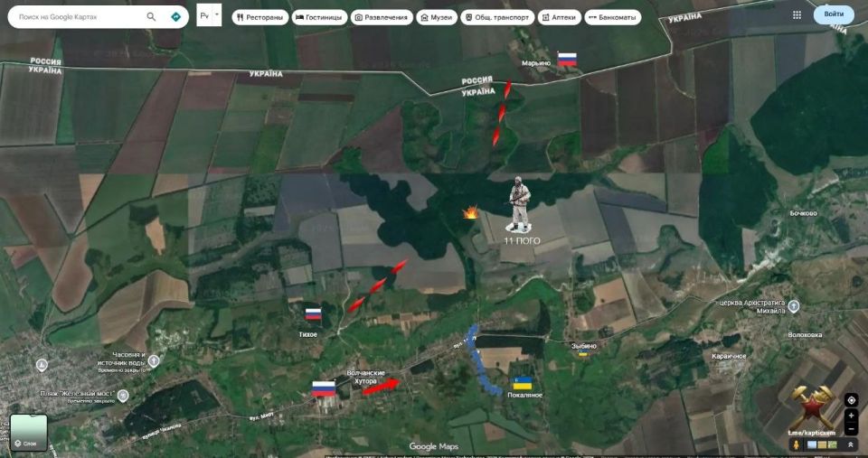868x458 pixels.
Task: Zoom in with the plus button
Action: (851, 416)
